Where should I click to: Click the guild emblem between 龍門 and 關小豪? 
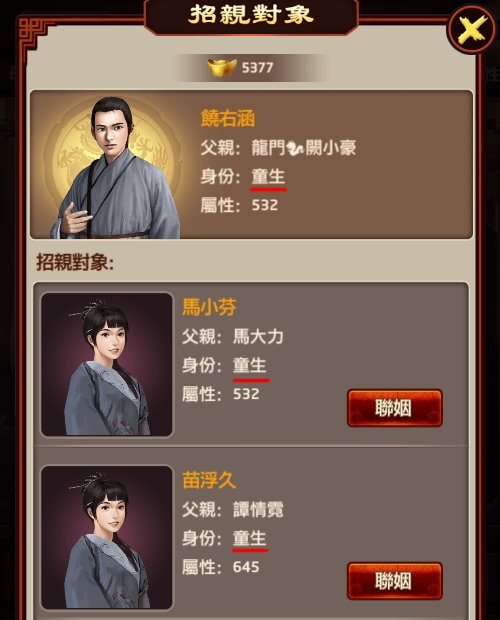(x=295, y=148)
